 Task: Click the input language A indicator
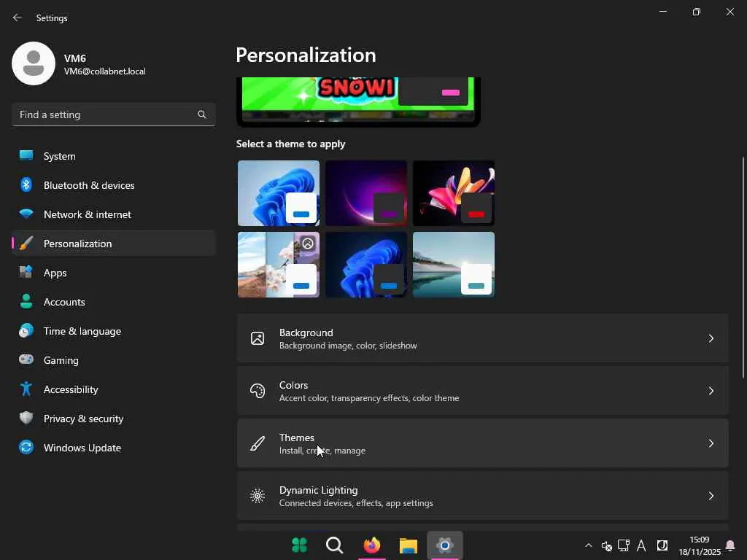click(x=642, y=545)
